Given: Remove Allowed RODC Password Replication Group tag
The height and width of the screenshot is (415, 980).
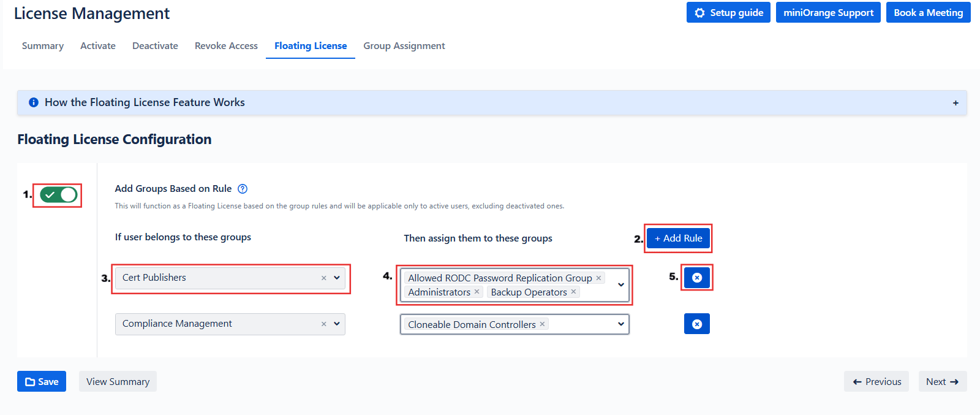Looking at the screenshot, I should (598, 278).
